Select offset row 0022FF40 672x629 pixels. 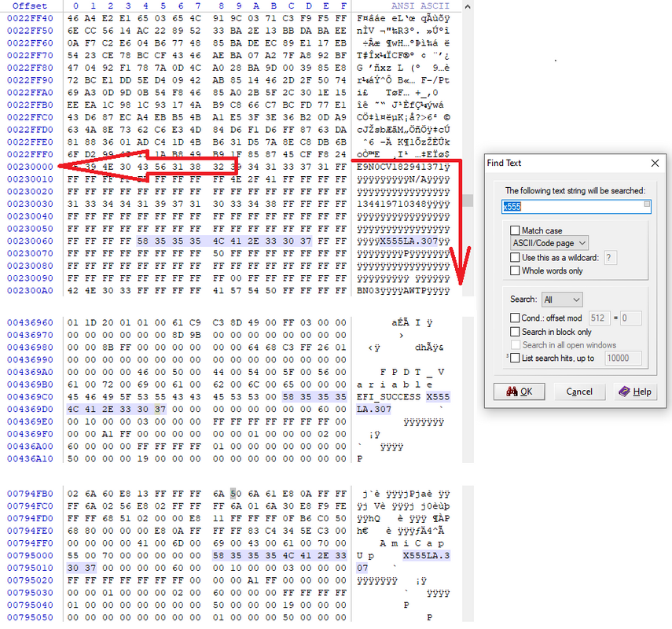30,18
